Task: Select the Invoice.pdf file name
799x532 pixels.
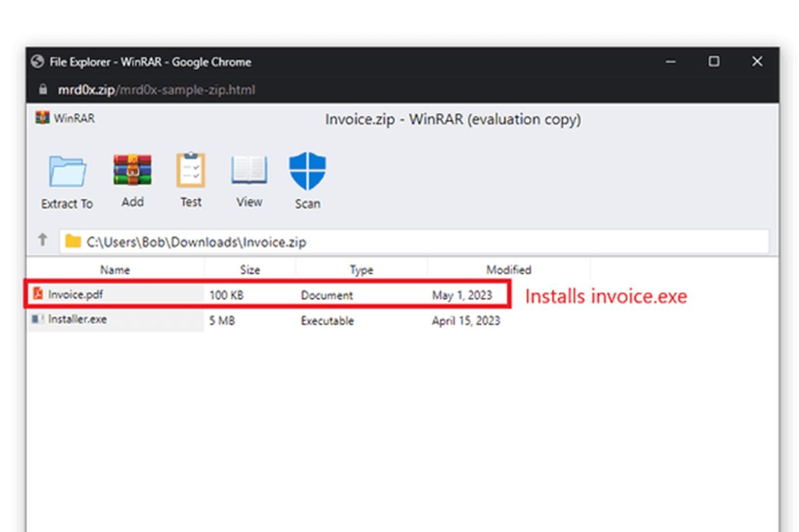Action: point(75,295)
